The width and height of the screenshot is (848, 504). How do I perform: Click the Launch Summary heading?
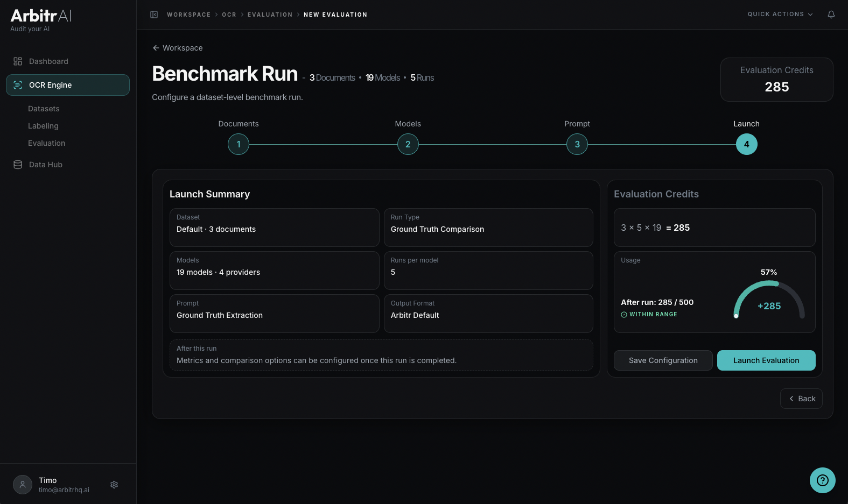(x=209, y=194)
